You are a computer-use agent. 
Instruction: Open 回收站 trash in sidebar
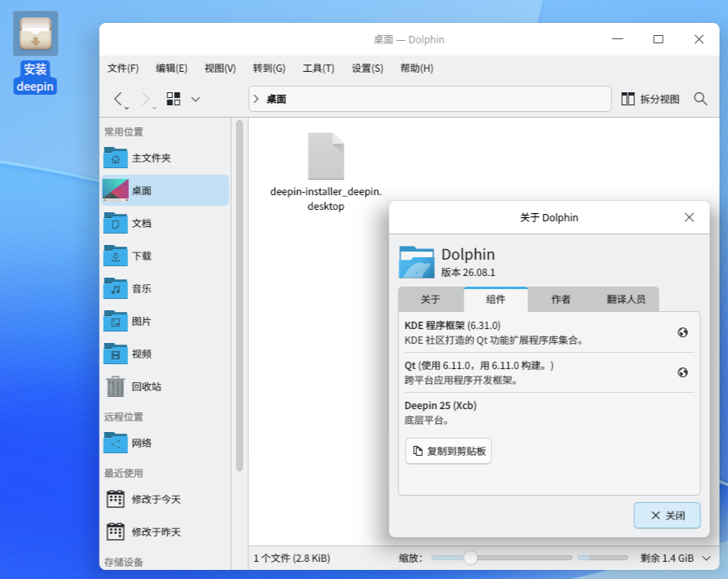click(x=166, y=386)
